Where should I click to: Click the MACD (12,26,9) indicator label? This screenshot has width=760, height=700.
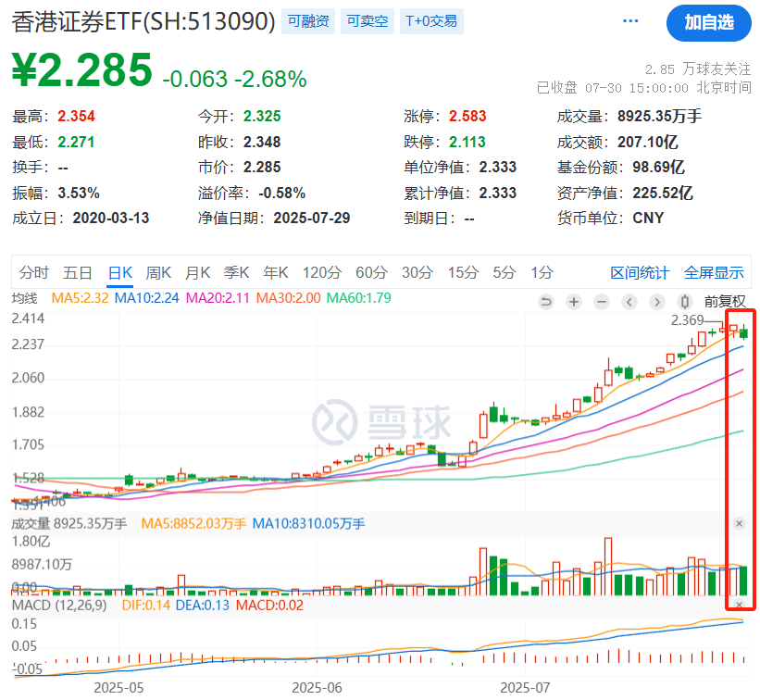pos(59,606)
